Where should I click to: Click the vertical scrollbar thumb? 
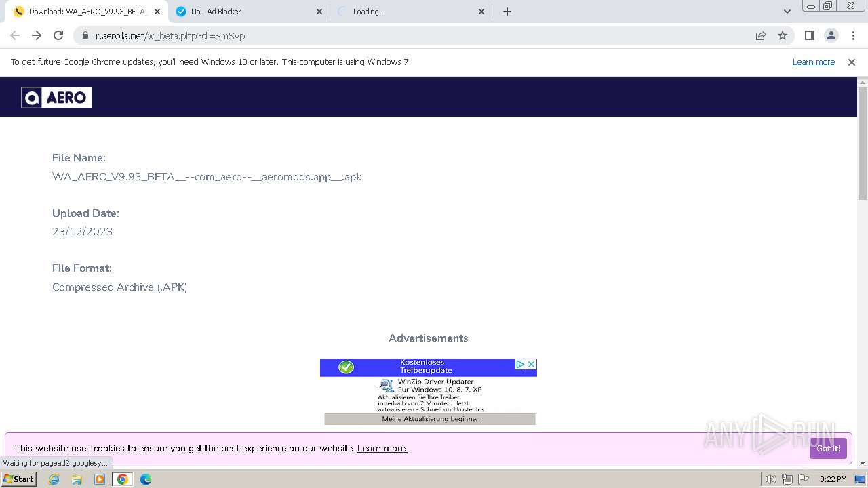863,142
